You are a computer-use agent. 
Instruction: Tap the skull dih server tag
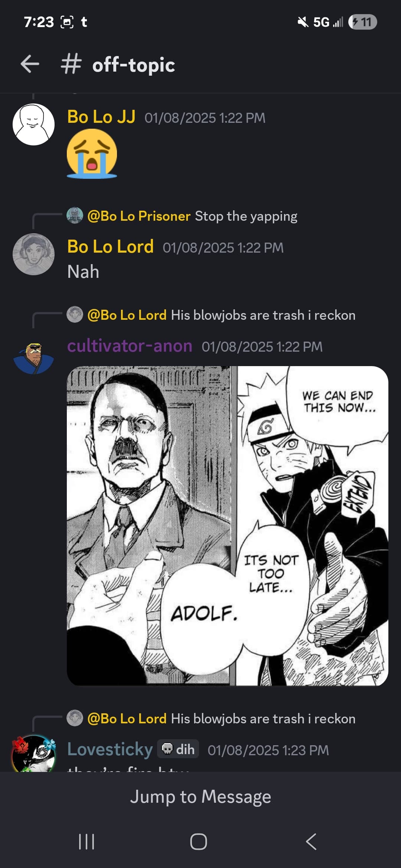coord(178,749)
